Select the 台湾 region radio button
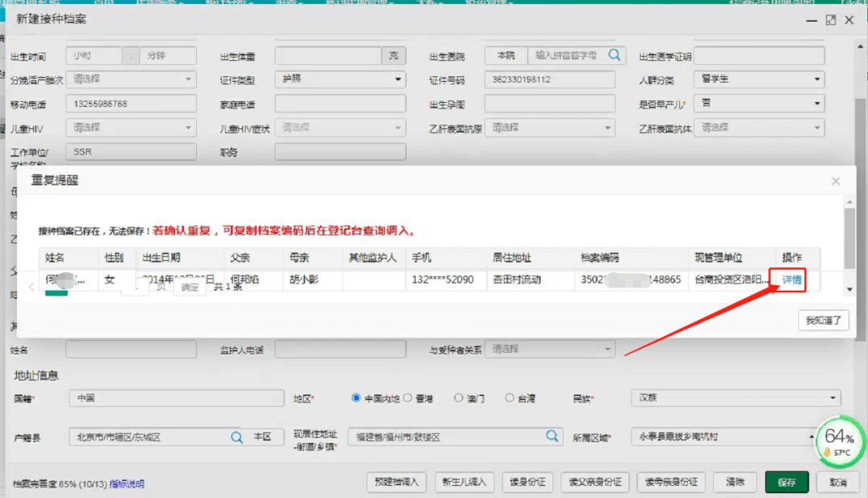This screenshot has height=498, width=868. pyautogui.click(x=510, y=398)
